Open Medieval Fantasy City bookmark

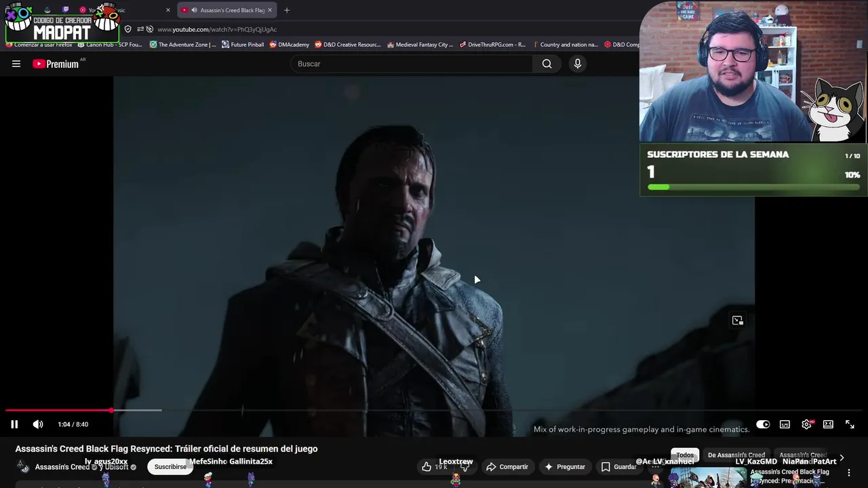point(420,45)
